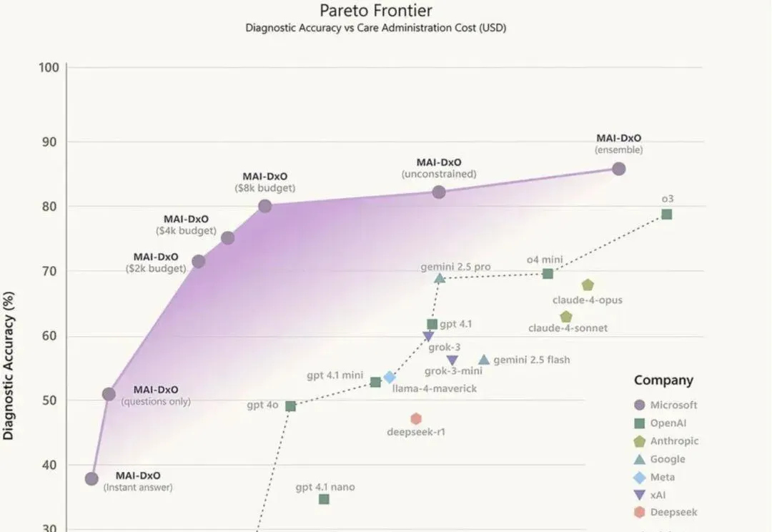
Task: Click the Microsoft legend circle swatch
Action: 640,405
